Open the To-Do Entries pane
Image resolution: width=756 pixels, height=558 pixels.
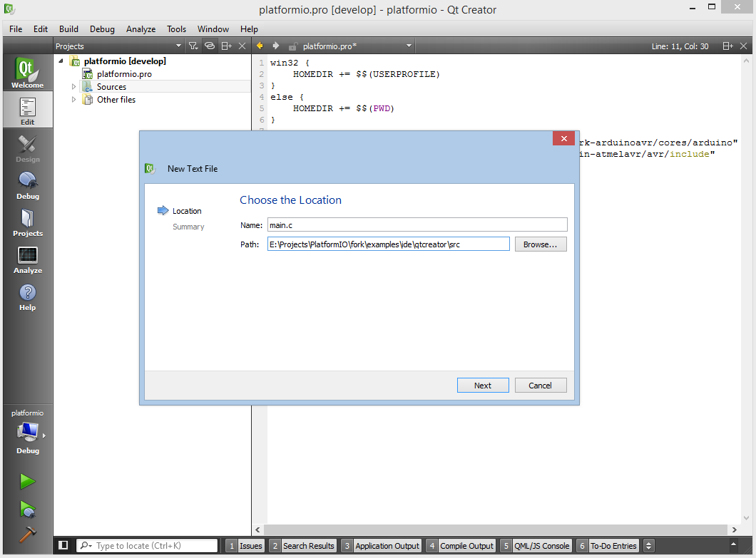[608, 545]
